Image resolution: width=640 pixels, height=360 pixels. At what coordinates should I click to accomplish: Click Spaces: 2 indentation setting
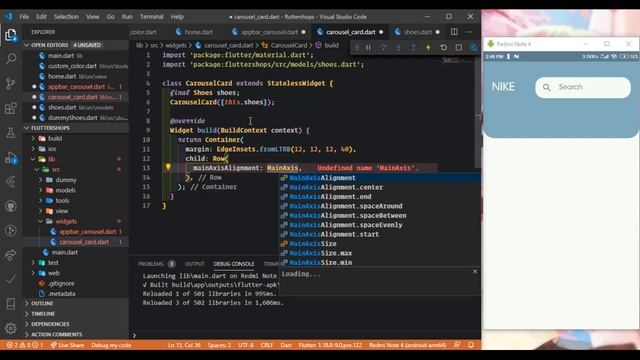tap(219, 345)
